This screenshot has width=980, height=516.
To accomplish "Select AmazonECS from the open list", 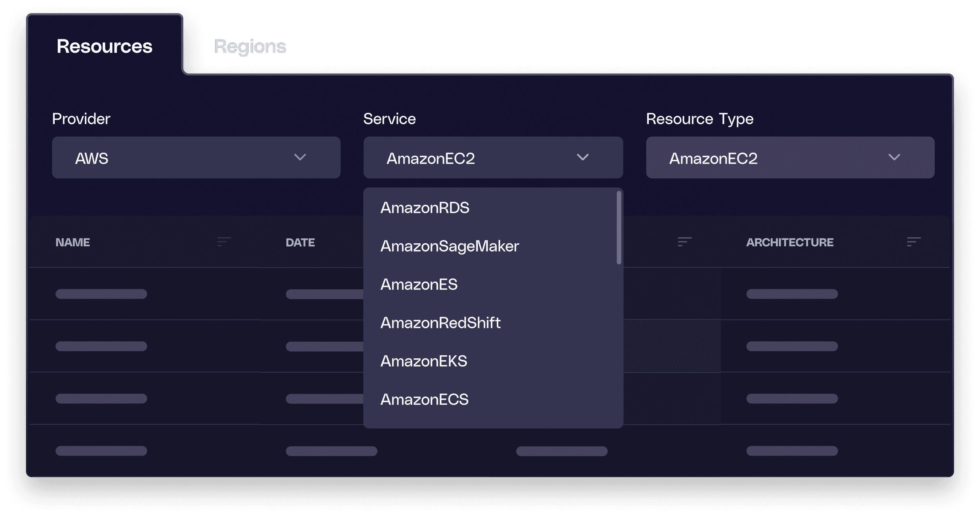I will pos(425,399).
